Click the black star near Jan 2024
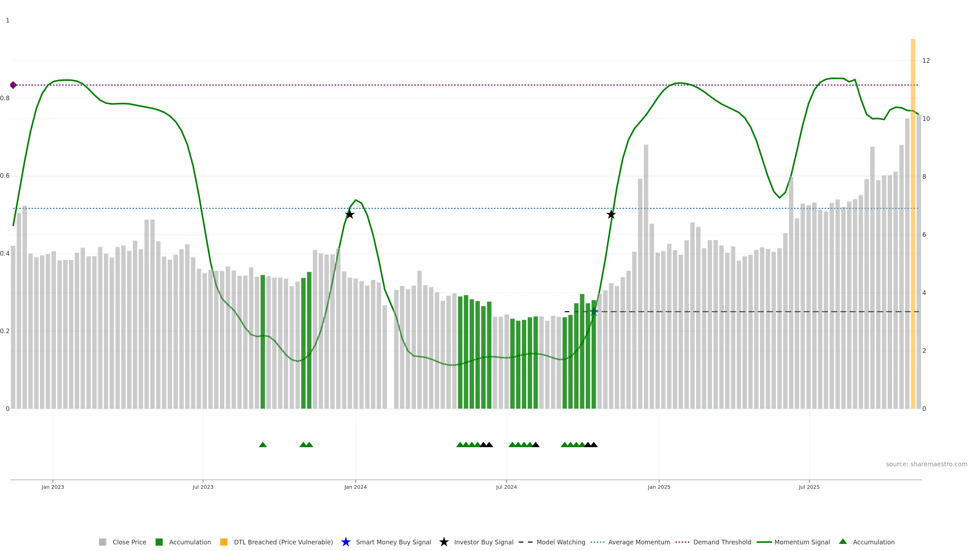This screenshot has width=980, height=551. click(x=350, y=215)
